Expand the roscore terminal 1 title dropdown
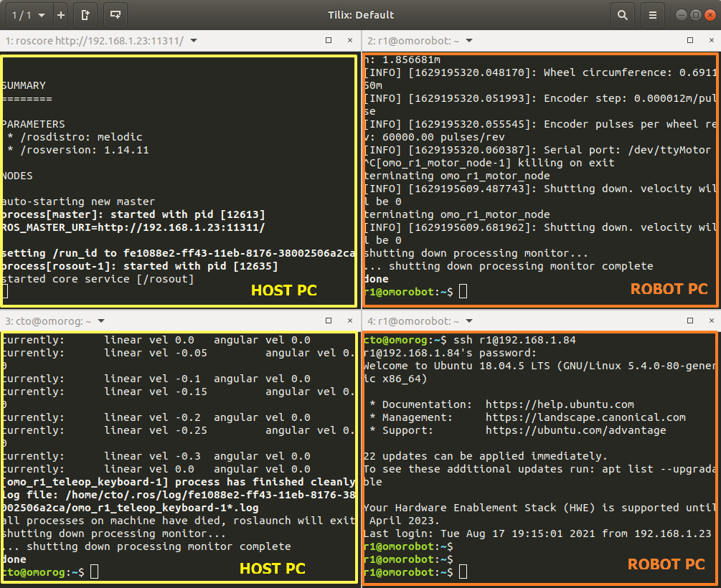The width and height of the screenshot is (721, 588). coord(194,40)
